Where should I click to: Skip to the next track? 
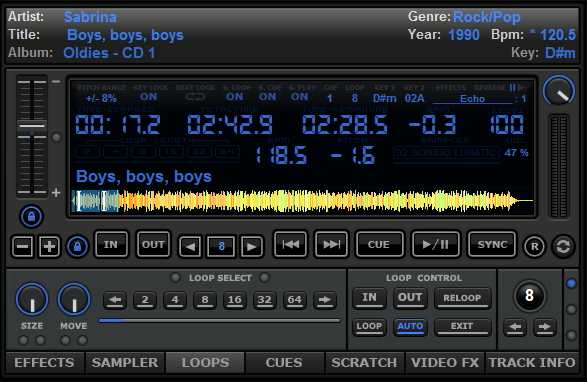click(x=331, y=245)
